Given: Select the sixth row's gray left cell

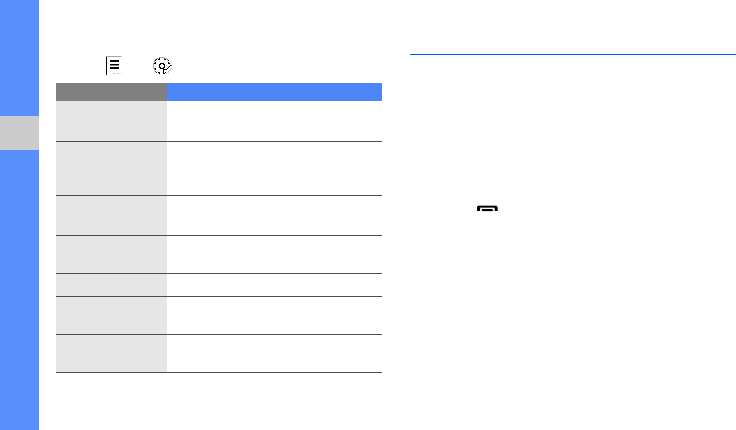Looking at the screenshot, I should pyautogui.click(x=111, y=315).
